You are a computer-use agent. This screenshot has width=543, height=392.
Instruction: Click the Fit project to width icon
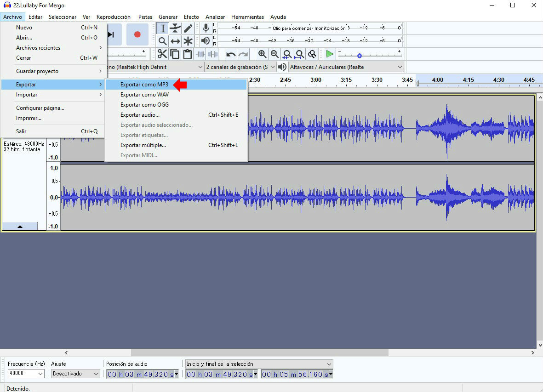(299, 54)
